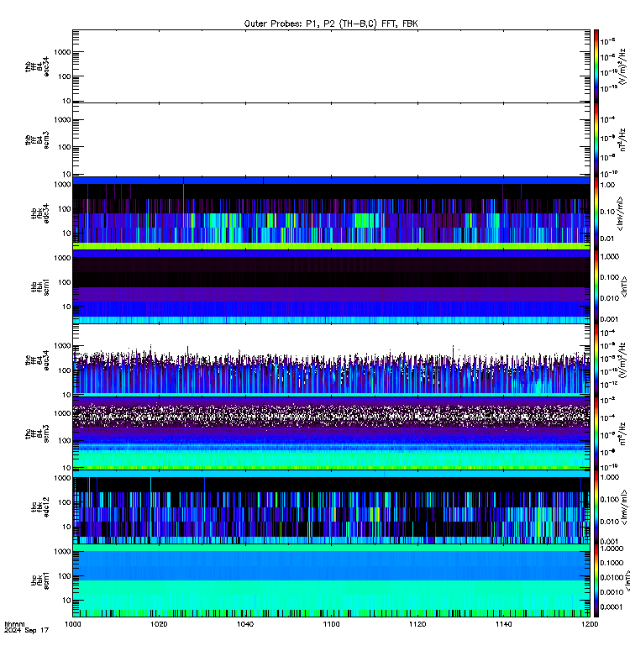Image resolution: width=630 pixels, height=672 pixels.
Task: Click the color bar beside thb fff scm3 panel
Action: click(596, 139)
